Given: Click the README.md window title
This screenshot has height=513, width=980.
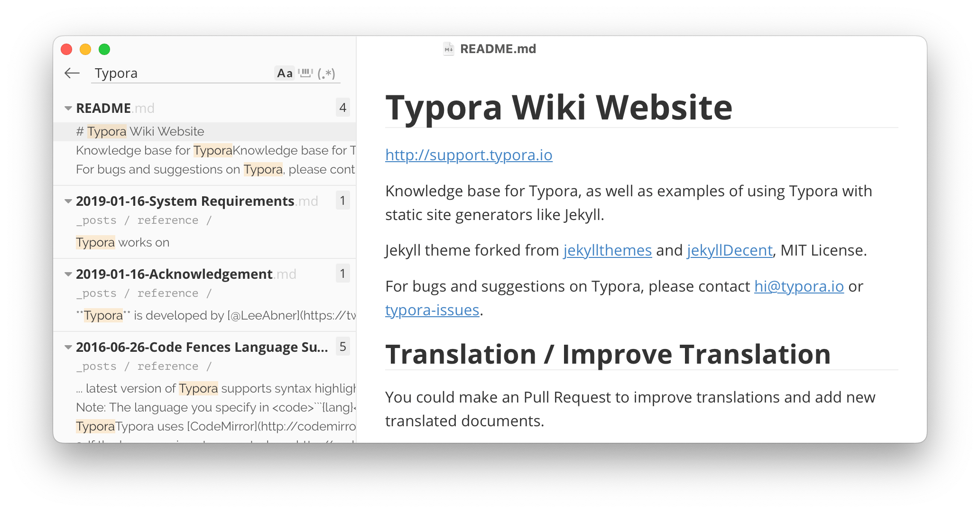Looking at the screenshot, I should 498,49.
